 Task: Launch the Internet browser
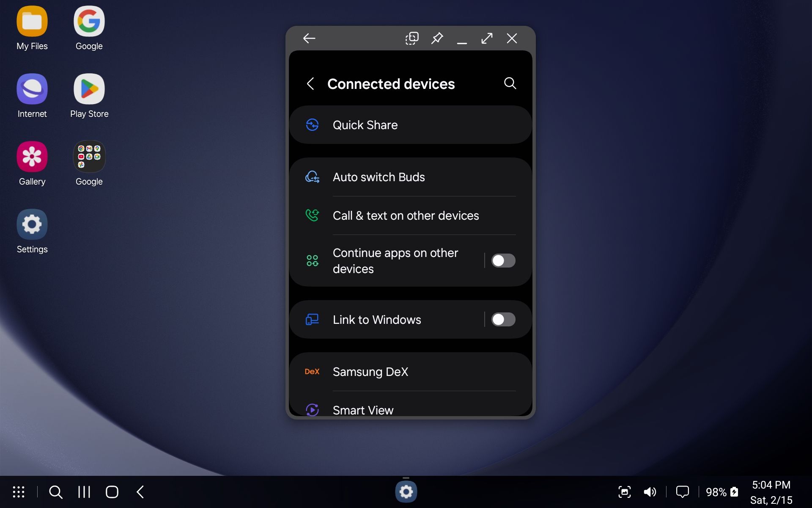pyautogui.click(x=32, y=89)
